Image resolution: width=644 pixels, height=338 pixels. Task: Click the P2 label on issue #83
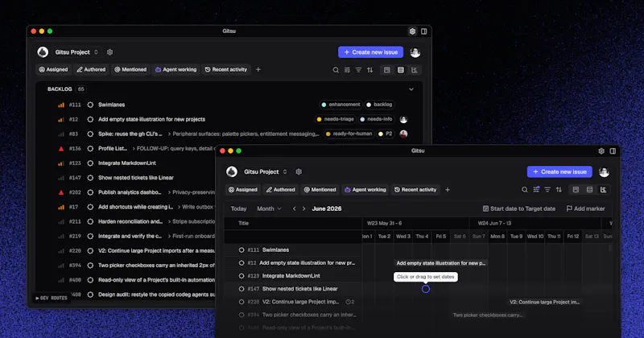[x=386, y=134]
